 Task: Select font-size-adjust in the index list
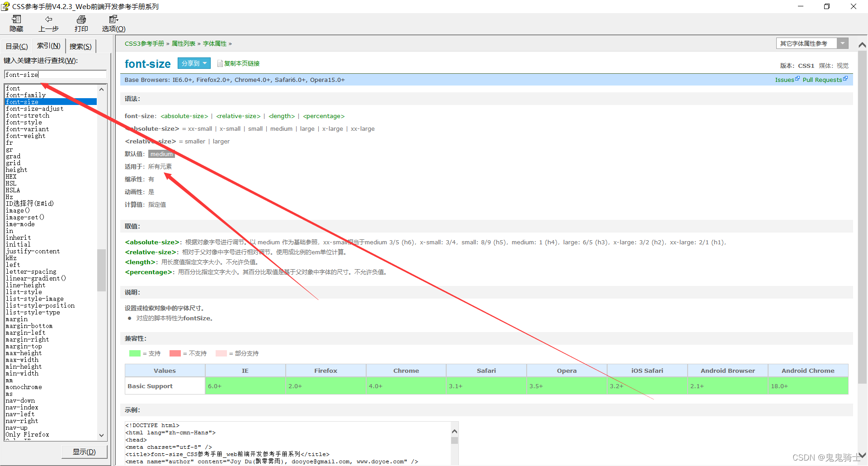tap(35, 109)
